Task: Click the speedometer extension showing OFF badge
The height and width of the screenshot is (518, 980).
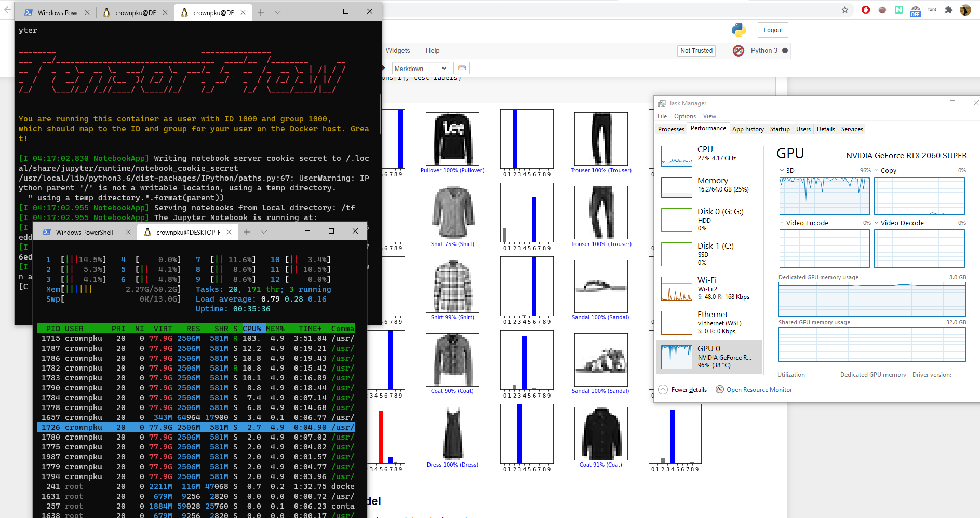Action: pyautogui.click(x=915, y=10)
